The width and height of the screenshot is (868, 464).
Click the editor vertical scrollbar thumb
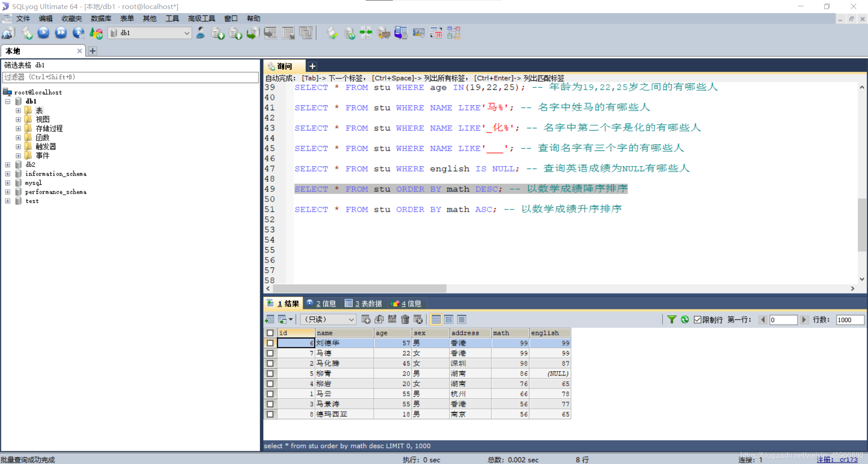862,225
